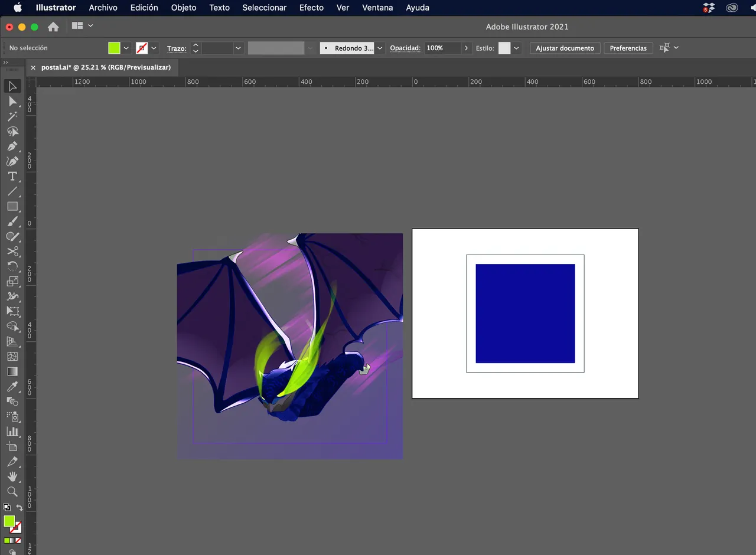Select the Free Transform tool

point(12,311)
